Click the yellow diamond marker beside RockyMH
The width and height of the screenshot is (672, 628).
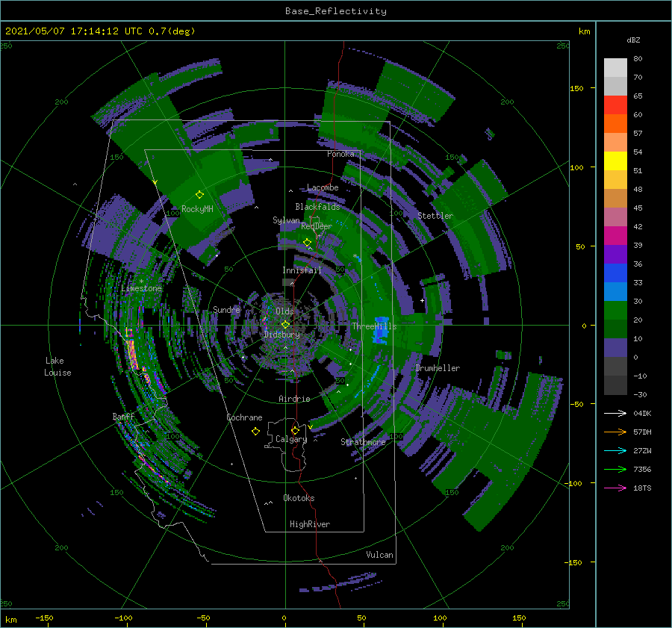pyautogui.click(x=199, y=195)
